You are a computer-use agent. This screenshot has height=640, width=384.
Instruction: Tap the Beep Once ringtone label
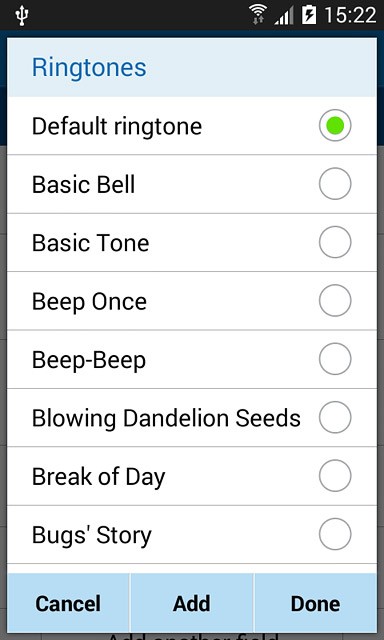[89, 302]
